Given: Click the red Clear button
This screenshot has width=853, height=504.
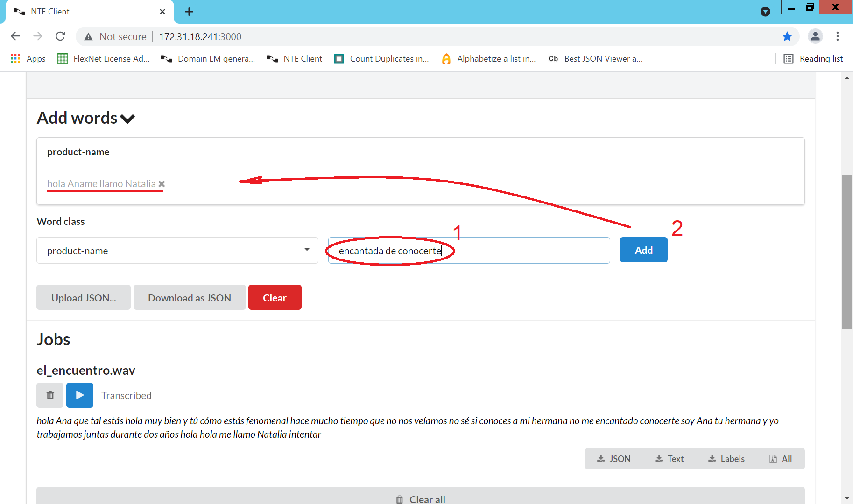Looking at the screenshot, I should [x=275, y=298].
